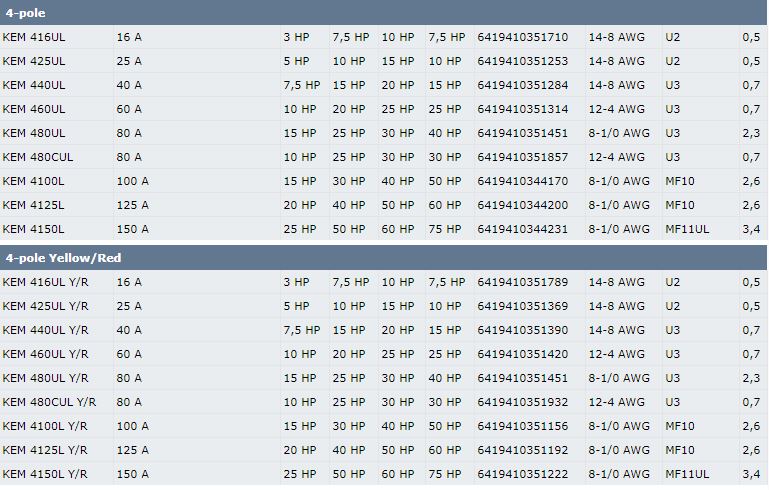The image size is (769, 490).
Task: Click the code 6419410344231
Action: point(523,230)
